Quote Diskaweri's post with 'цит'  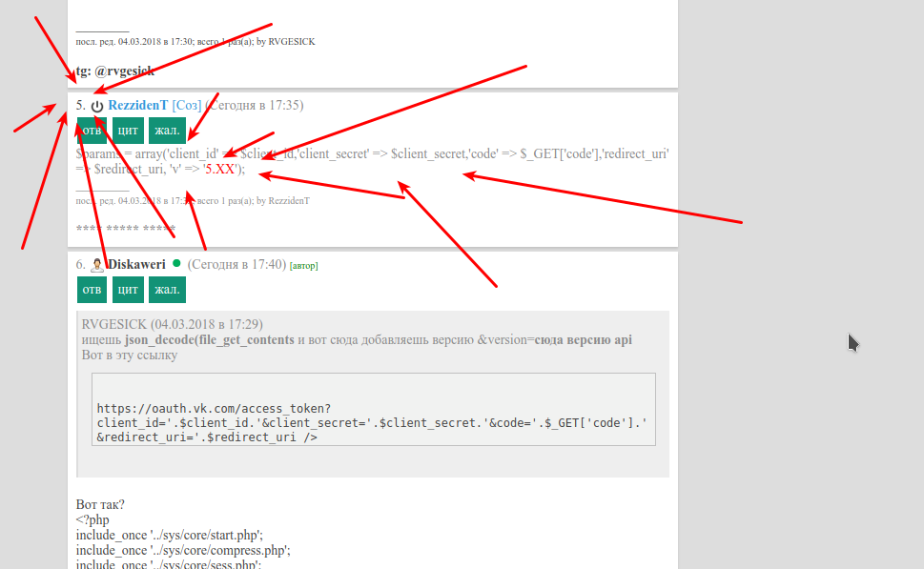[127, 289]
